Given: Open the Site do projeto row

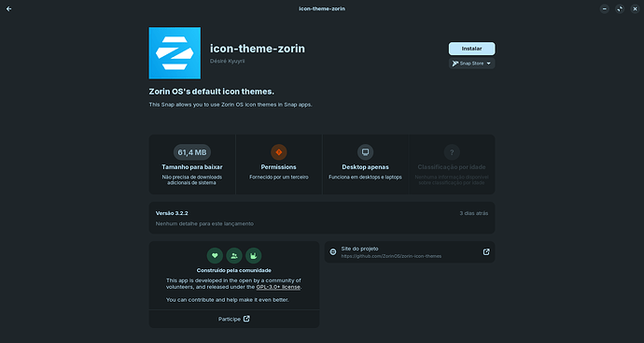Looking at the screenshot, I should point(410,252).
